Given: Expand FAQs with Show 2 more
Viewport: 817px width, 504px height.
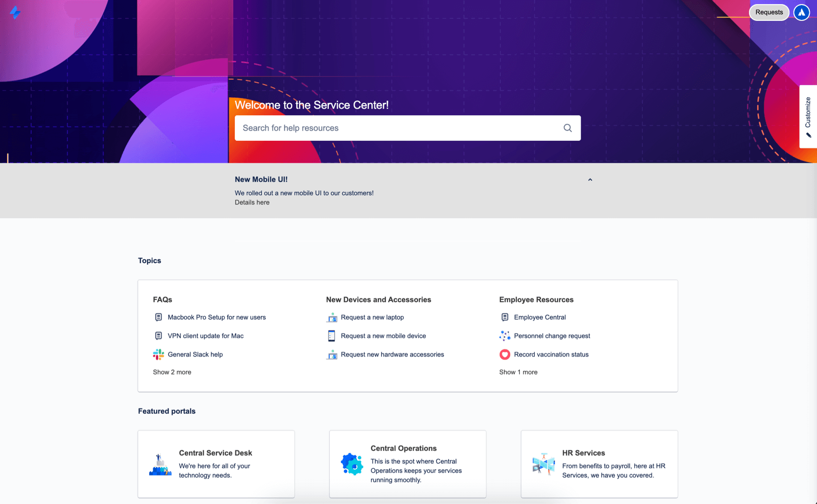Looking at the screenshot, I should point(172,372).
